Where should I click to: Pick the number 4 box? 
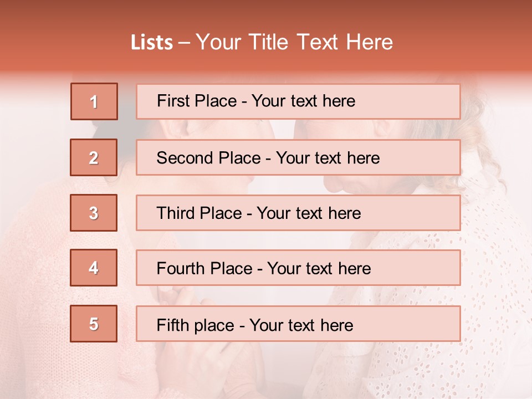(94, 268)
